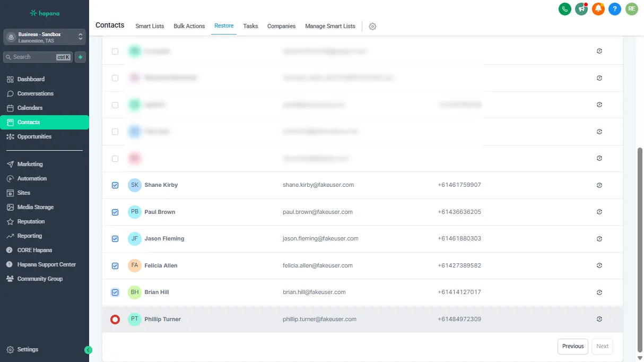The image size is (644, 362).
Task: Click the green phone dialer icon
Action: pyautogui.click(x=565, y=8)
